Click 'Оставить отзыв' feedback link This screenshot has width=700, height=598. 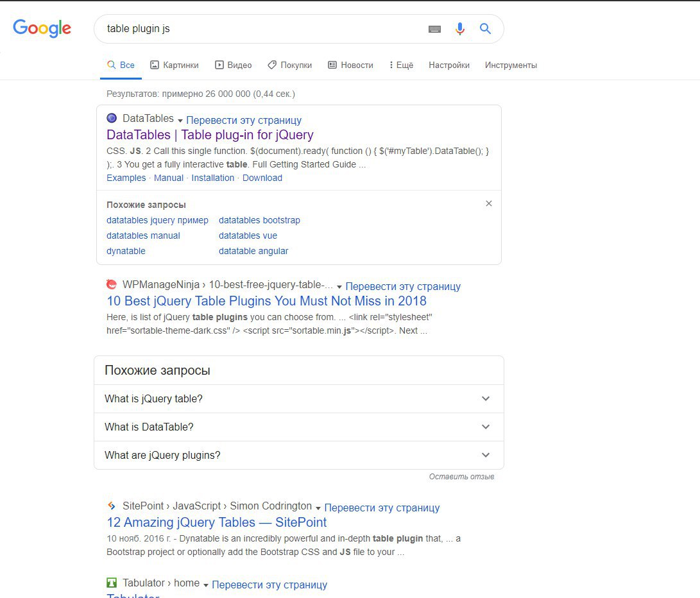[461, 477]
